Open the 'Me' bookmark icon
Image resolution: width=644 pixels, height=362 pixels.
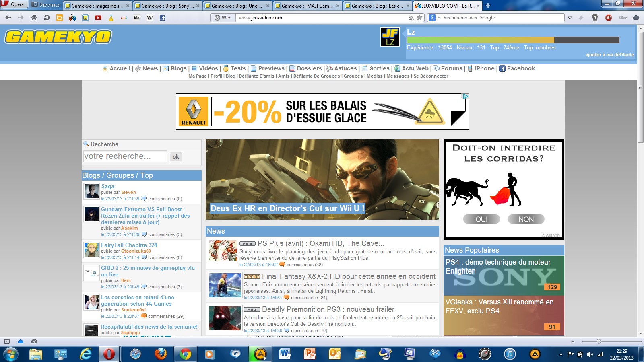pyautogui.click(x=137, y=18)
